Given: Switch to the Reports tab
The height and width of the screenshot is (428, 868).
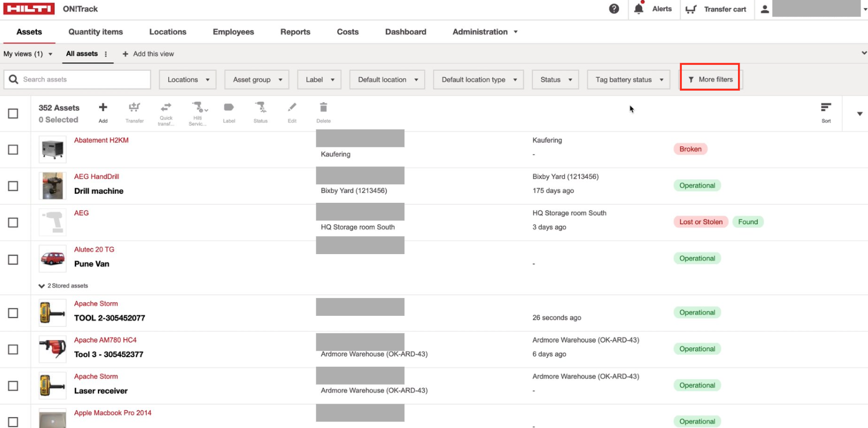Looking at the screenshot, I should (x=295, y=32).
